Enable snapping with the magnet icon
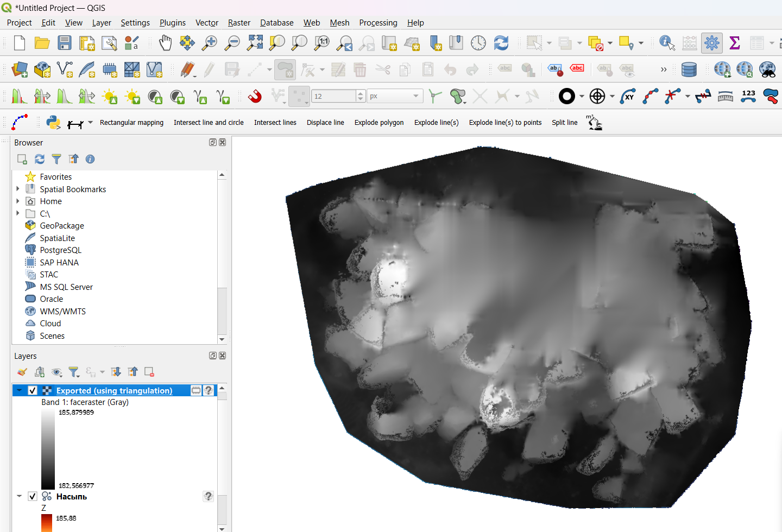The image size is (782, 532). [254, 97]
